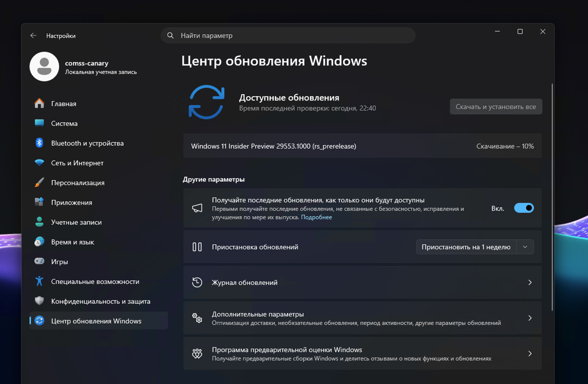Maximize the Настройки window
The image size is (588, 384).
click(x=520, y=31)
